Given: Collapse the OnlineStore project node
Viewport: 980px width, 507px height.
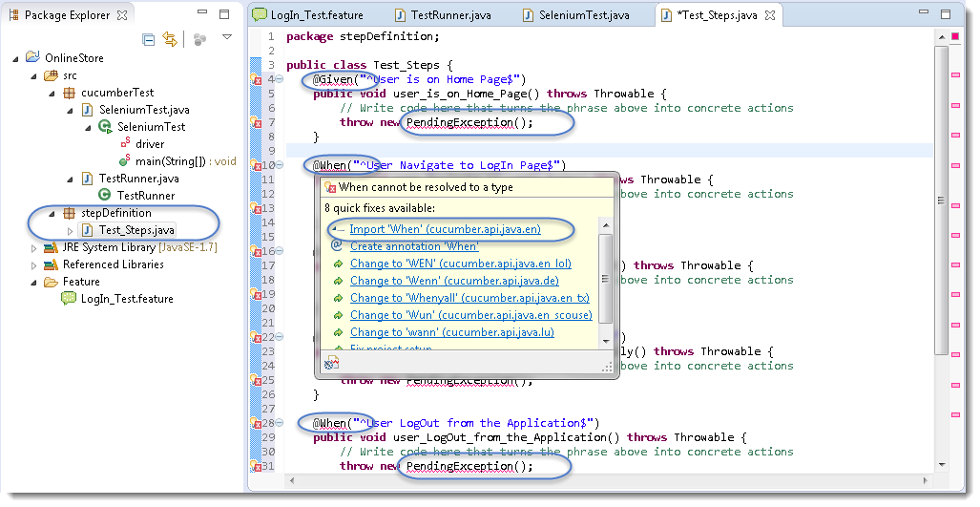Looking at the screenshot, I should pos(15,59).
